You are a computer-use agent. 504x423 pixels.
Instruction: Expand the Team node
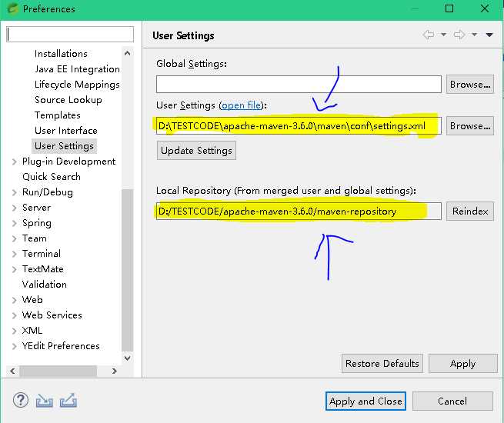[14, 238]
